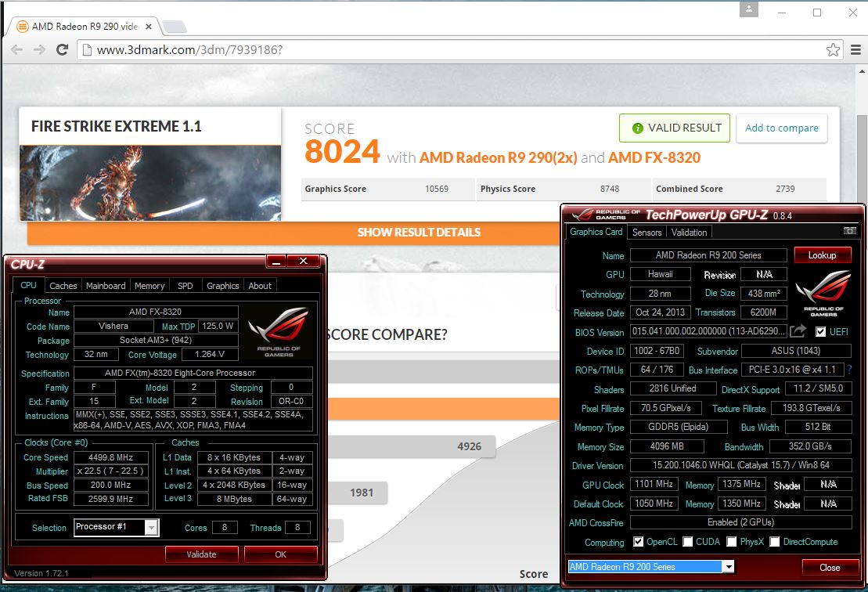868x592 pixels.
Task: Open the Validation tab in GPU-Z
Action: point(689,233)
